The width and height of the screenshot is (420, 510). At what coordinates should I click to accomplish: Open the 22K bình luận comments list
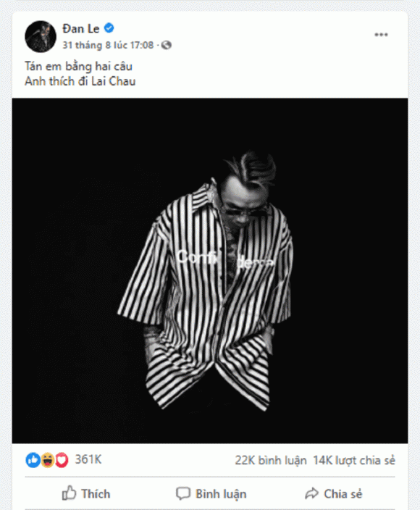271,460
